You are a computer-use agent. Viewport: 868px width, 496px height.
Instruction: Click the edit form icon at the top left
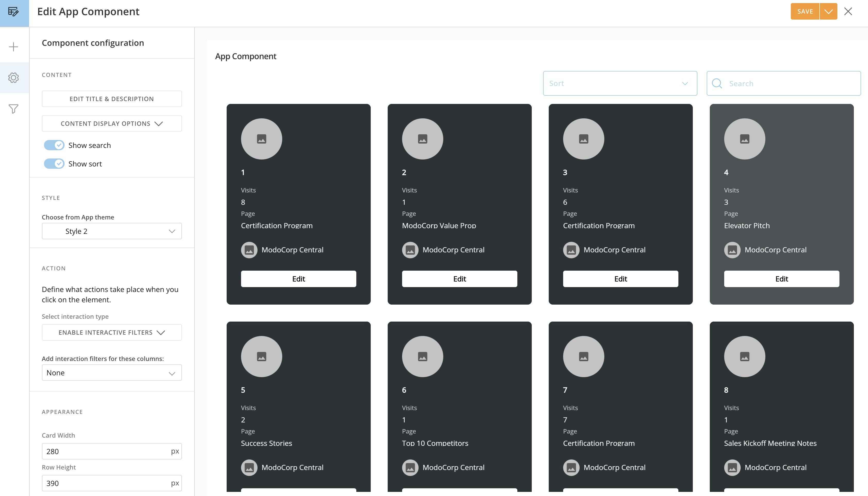14,12
